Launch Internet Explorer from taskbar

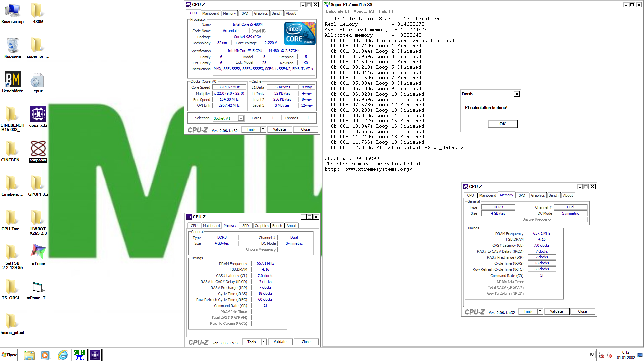pos(63,355)
